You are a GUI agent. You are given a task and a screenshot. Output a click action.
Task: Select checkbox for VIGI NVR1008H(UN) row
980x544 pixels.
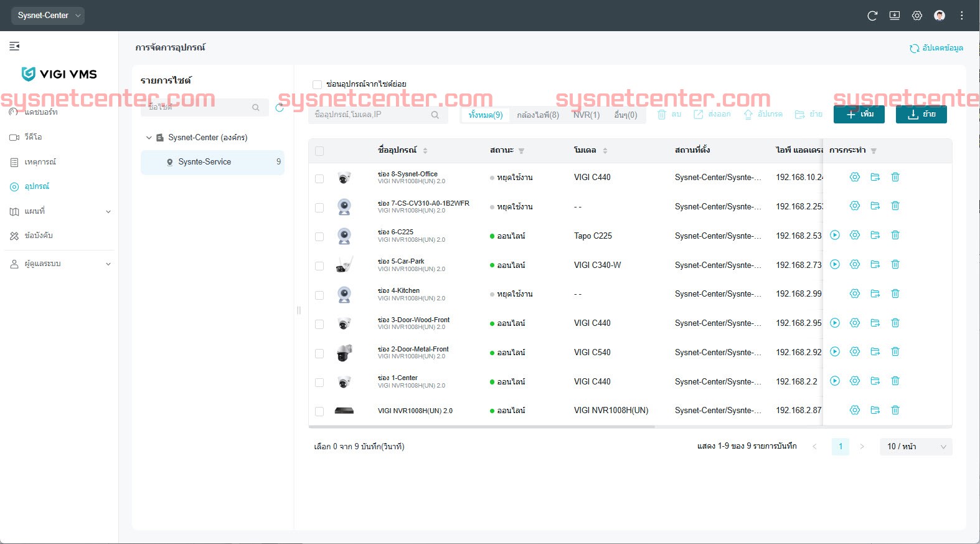319,411
